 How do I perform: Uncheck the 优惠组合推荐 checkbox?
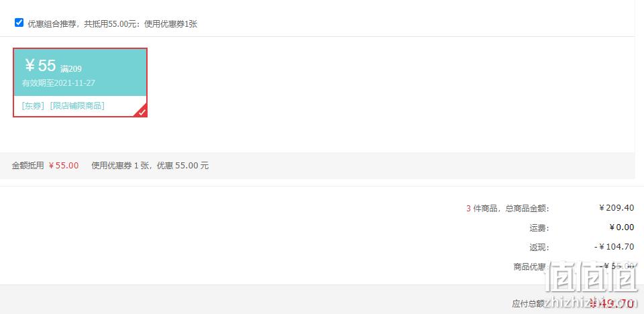pos(19,23)
